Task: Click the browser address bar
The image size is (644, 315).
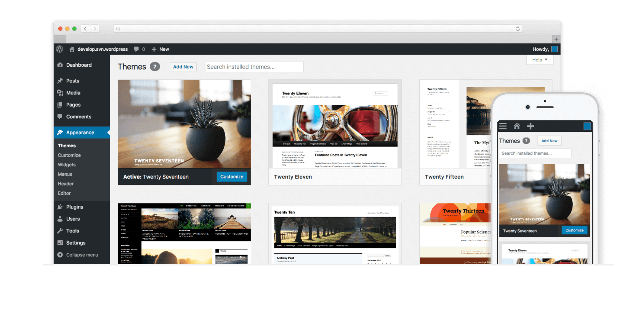Action: (x=318, y=29)
